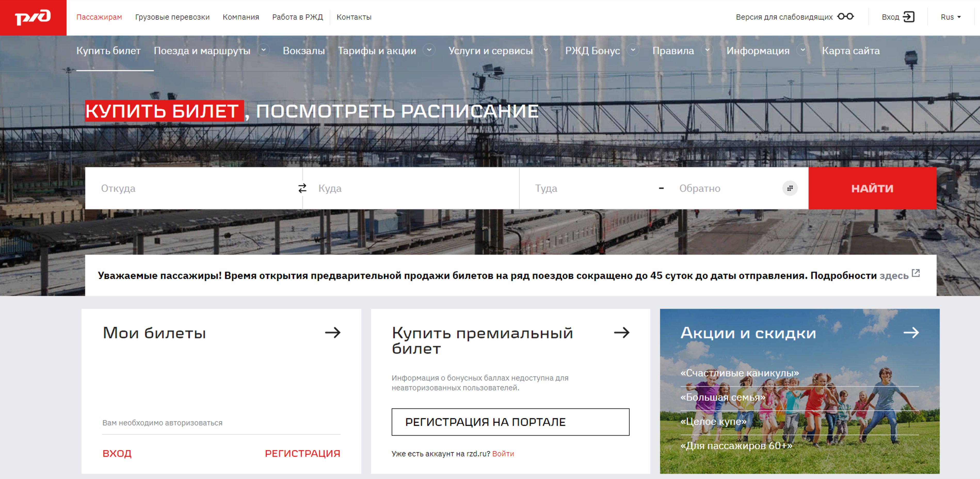Click the login door-arrow icon
This screenshot has height=479, width=980.
coord(908,17)
